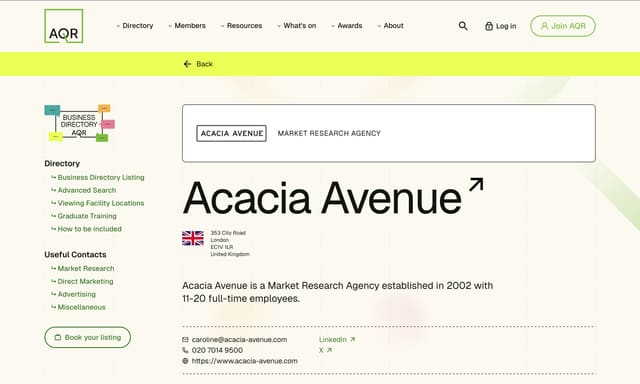Expand the Members menu chevron
The height and width of the screenshot is (384, 640).
tap(170, 26)
